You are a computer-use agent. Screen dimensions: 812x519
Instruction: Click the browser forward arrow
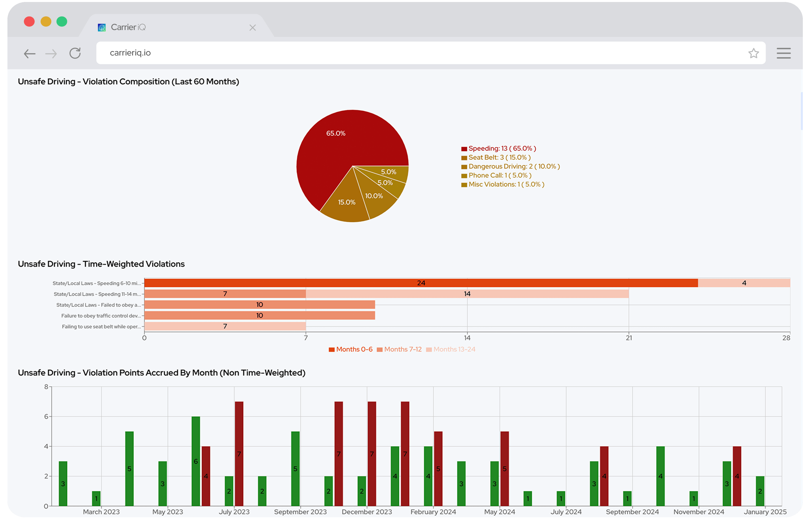point(51,53)
